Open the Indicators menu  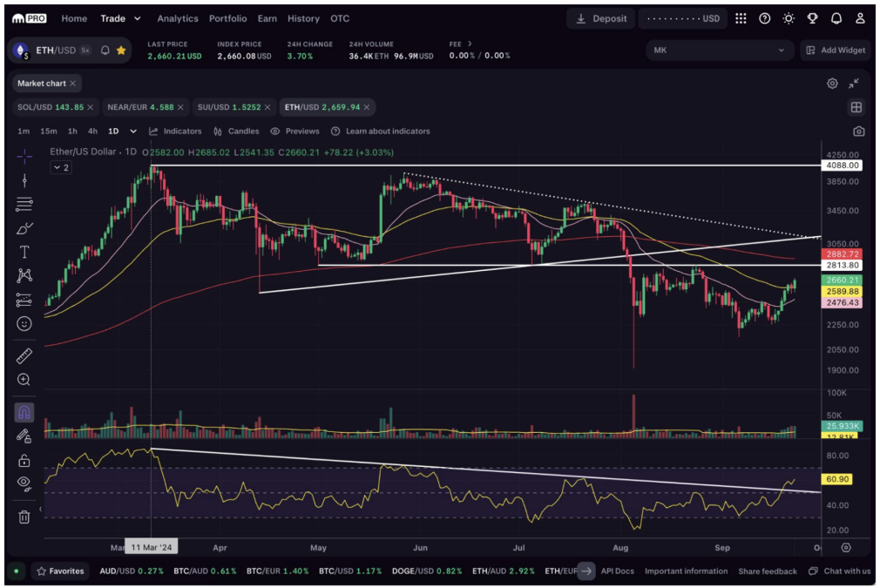click(175, 132)
